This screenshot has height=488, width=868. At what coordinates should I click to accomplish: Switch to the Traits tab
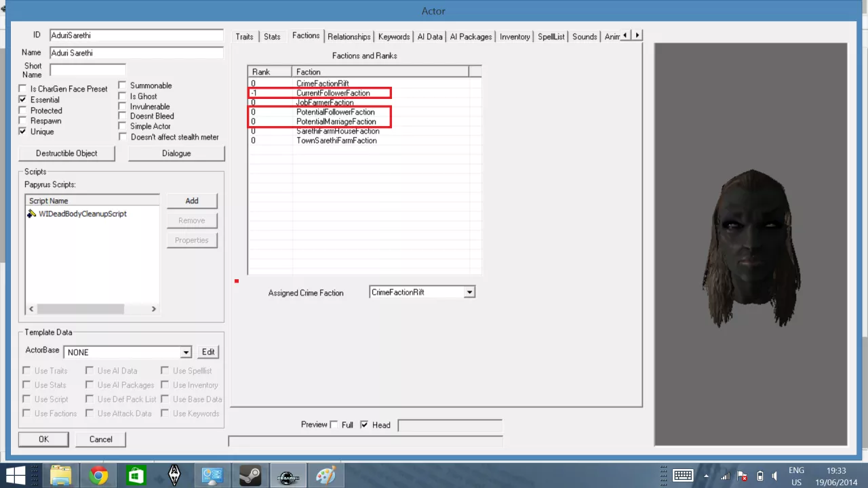[x=244, y=37]
